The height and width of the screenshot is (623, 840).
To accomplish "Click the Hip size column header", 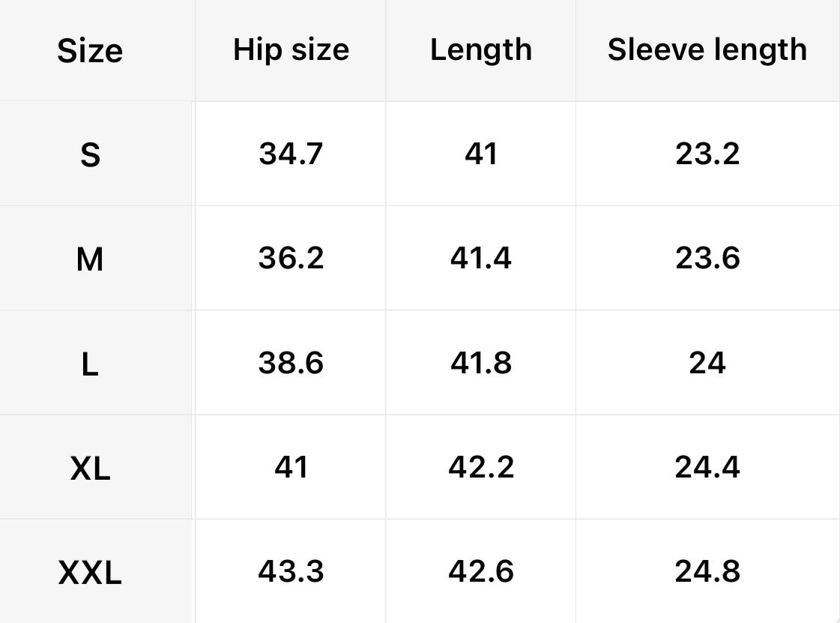I will 291,49.
